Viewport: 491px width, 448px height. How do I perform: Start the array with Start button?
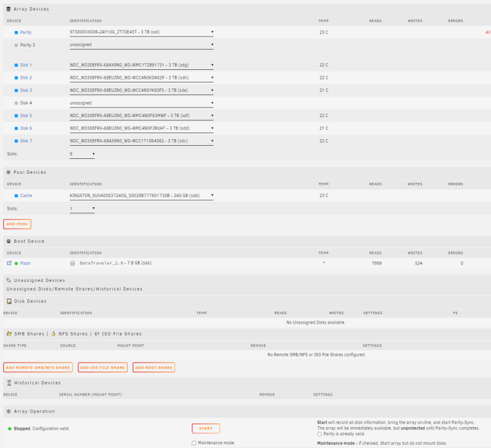205,428
